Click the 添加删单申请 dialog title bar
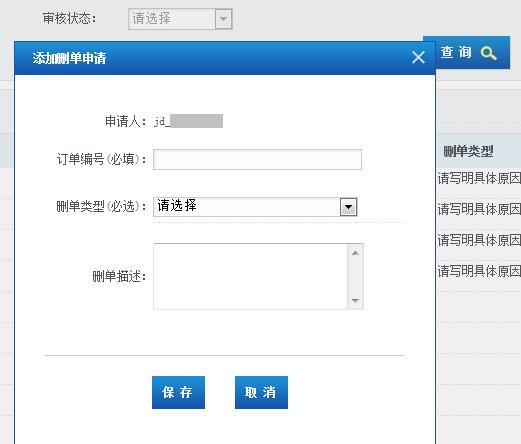Viewport: 521px width, 444px height. click(225, 58)
